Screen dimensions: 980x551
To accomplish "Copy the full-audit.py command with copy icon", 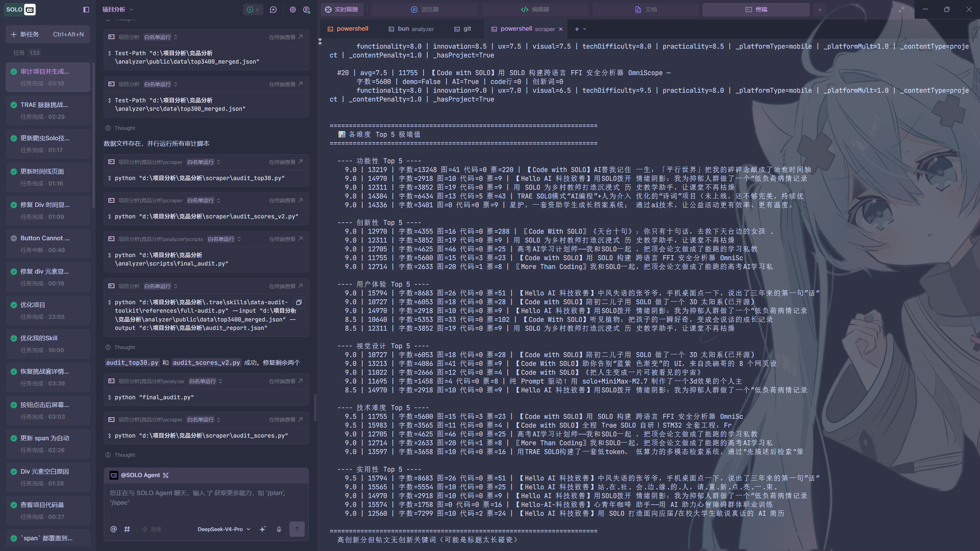I will [x=299, y=302].
